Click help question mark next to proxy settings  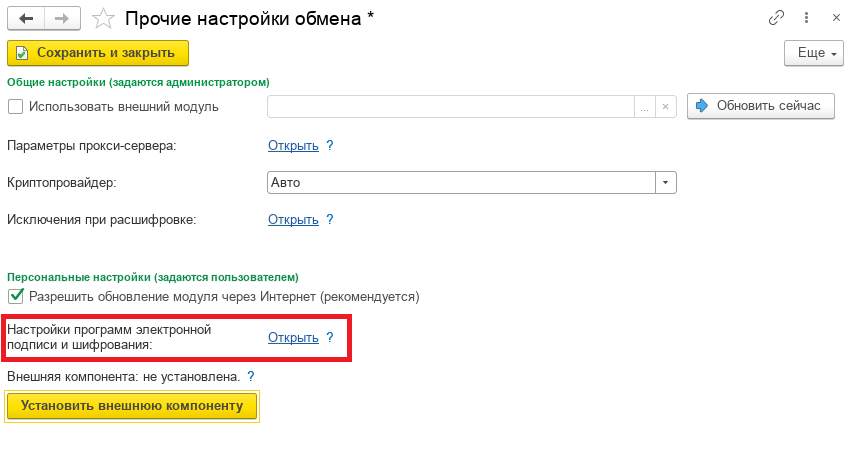pos(330,145)
